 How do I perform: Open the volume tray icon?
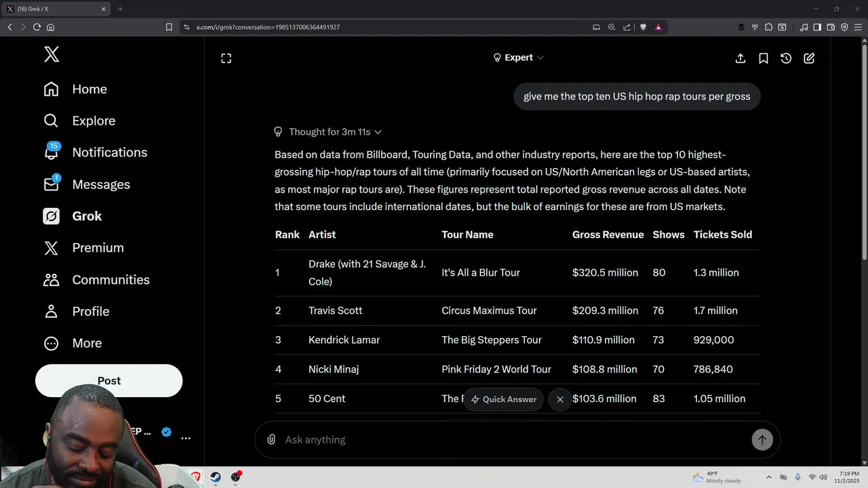823,477
